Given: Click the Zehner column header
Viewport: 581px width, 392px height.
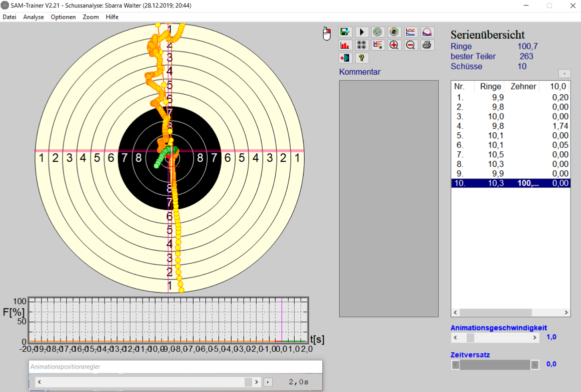Looking at the screenshot, I should 523,87.
